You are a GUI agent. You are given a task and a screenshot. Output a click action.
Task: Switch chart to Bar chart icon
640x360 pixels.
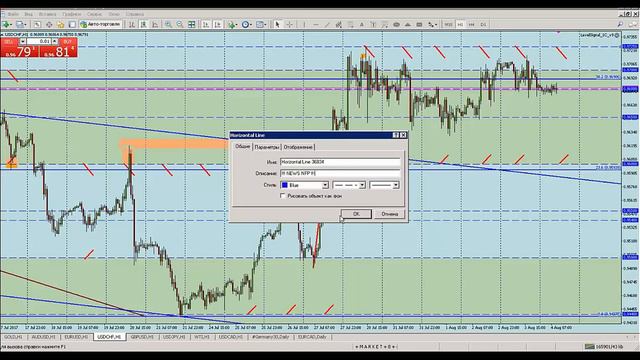point(132,24)
